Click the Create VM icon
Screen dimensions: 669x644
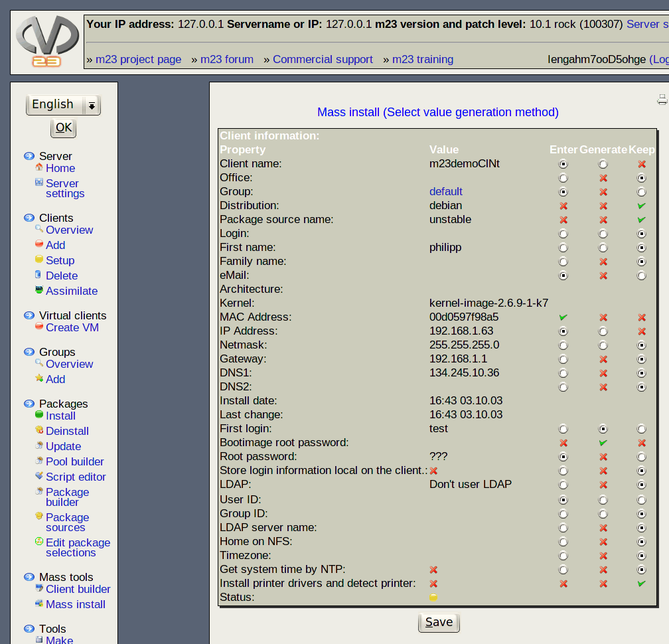(39, 327)
